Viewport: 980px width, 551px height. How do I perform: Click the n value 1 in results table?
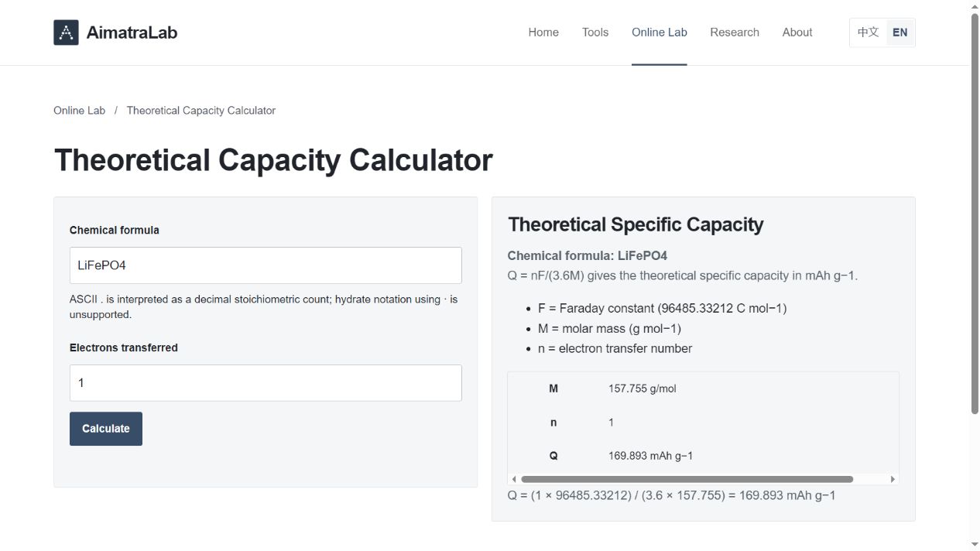click(x=612, y=423)
